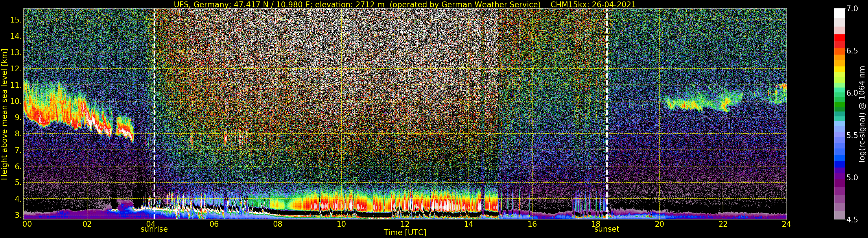The image size is (868, 238).
Task: Pick the '6.' height tick label
Action: click(18, 166)
